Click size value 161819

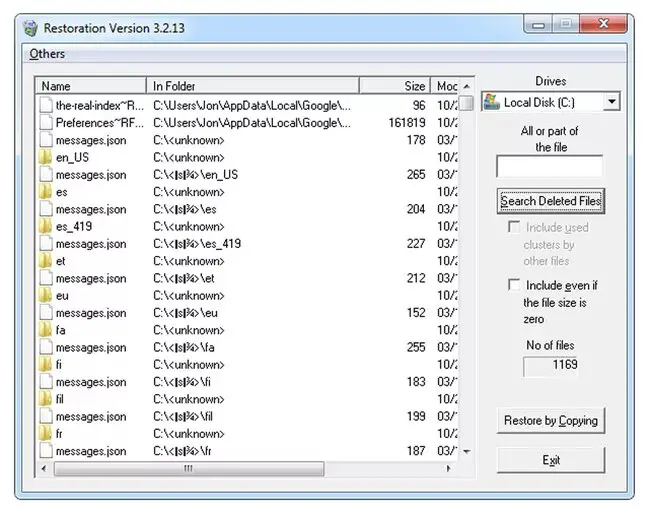click(x=407, y=123)
